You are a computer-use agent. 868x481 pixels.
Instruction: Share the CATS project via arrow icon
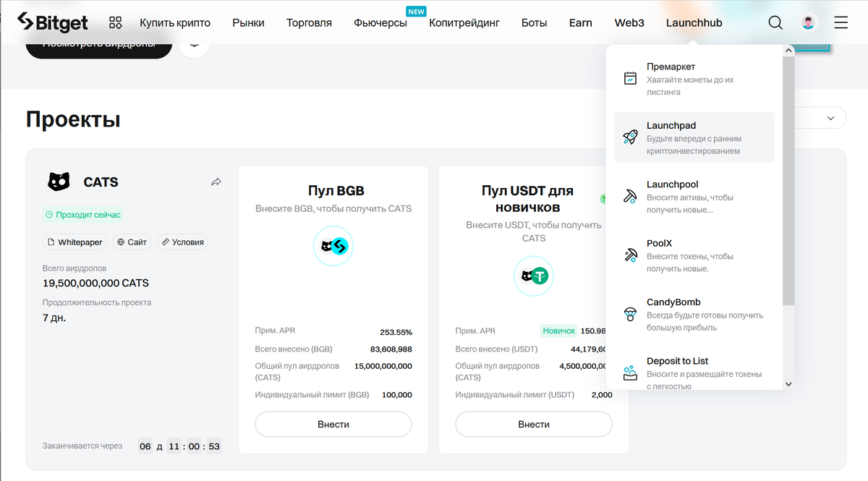tap(216, 182)
